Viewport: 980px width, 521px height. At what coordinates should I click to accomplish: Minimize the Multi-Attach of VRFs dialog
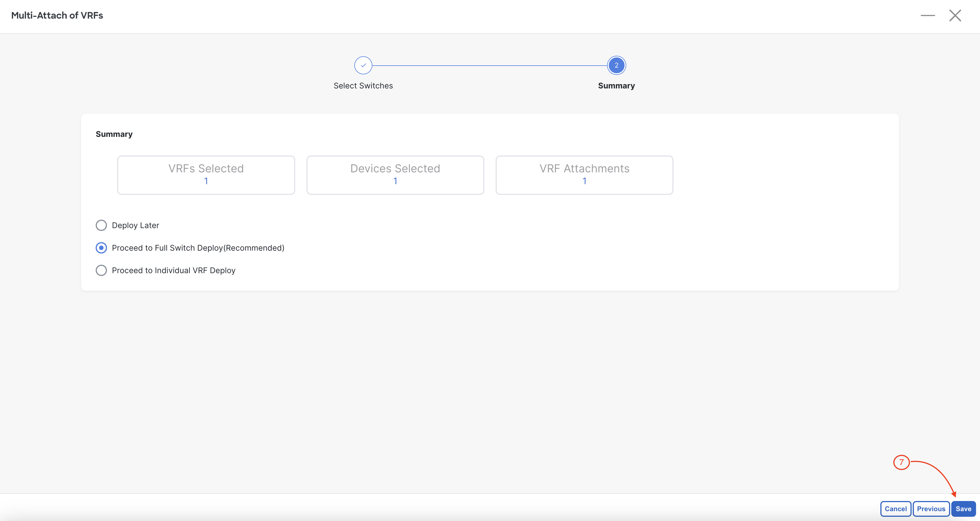click(x=927, y=15)
